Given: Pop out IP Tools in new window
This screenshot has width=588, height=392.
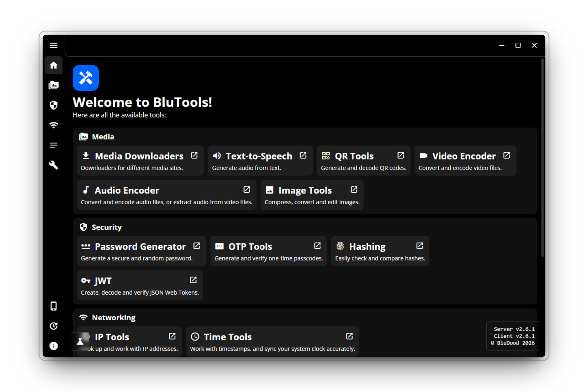Looking at the screenshot, I should pos(172,336).
